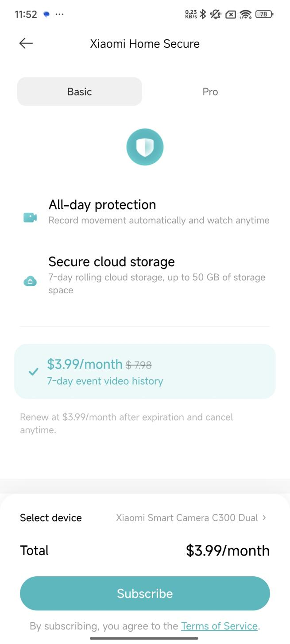Tap the cloud lock icon for storage
Screen dimensions: 290x644
pos(30,281)
